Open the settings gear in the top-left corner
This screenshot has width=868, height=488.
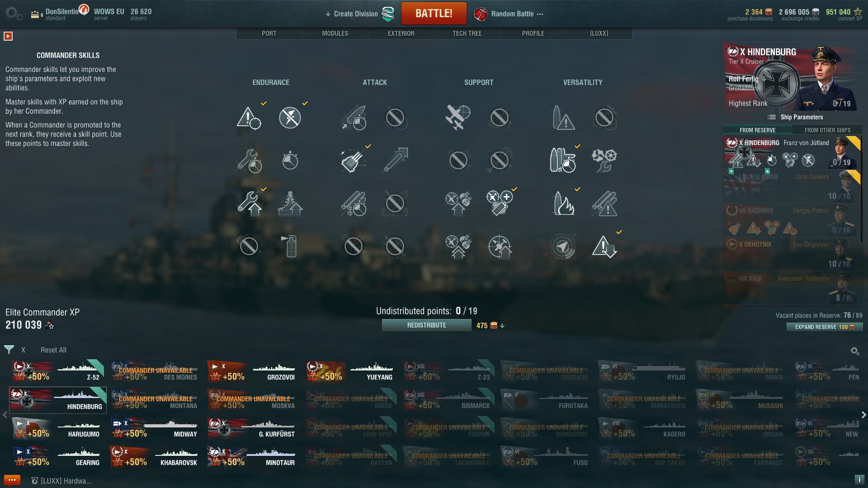pyautogui.click(x=14, y=14)
